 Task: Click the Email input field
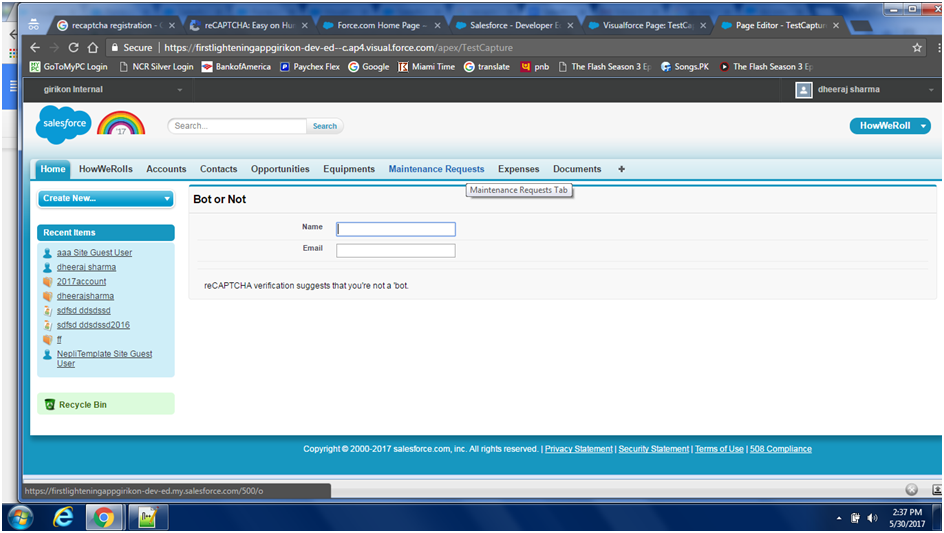(x=395, y=251)
